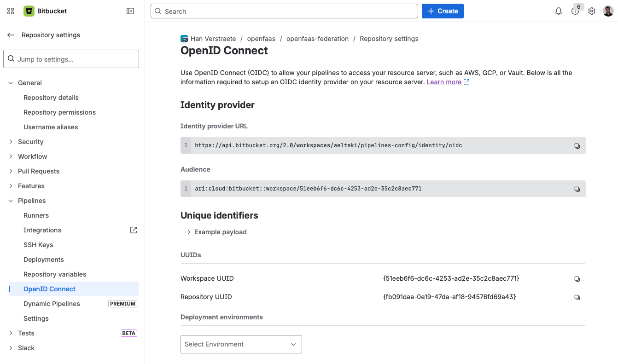The height and width of the screenshot is (364, 618).
Task: Open the settings gear icon
Action: tap(592, 11)
